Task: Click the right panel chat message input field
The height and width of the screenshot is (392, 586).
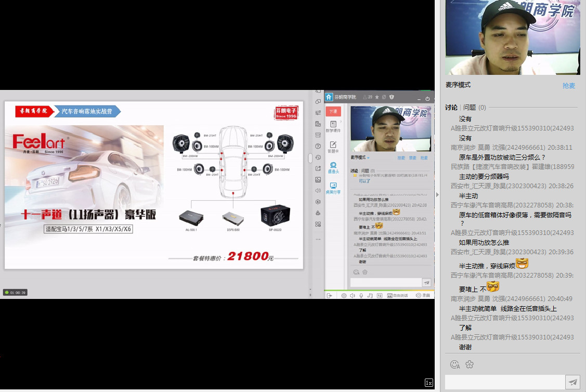Action: tap(504, 382)
